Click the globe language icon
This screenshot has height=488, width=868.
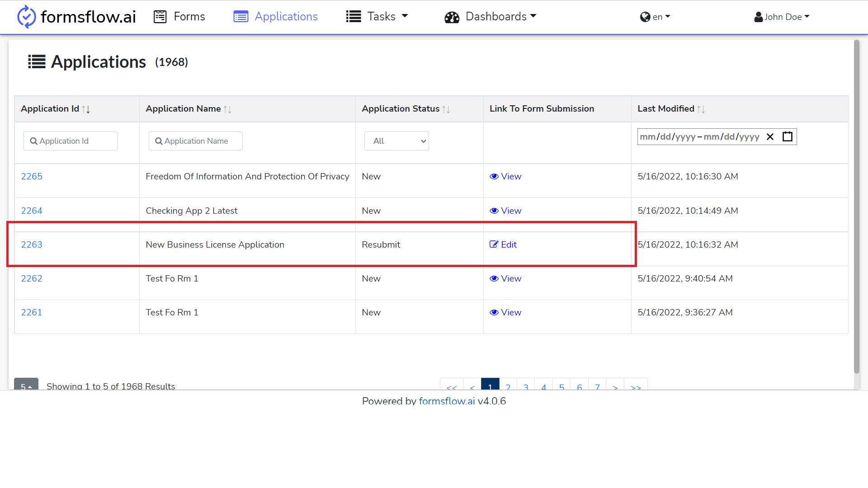point(645,17)
